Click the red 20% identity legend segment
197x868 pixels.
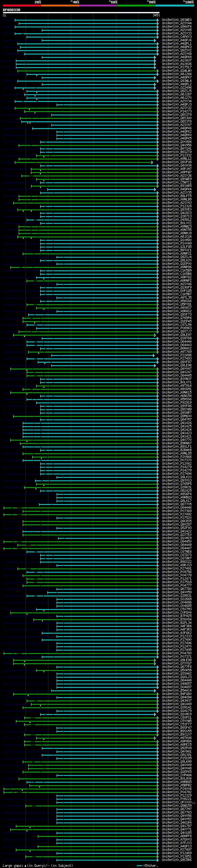(22, 6)
